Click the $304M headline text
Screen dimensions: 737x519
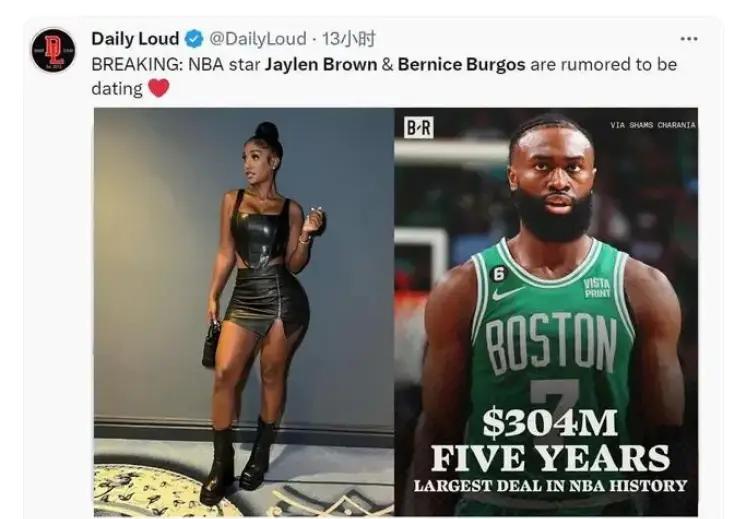[x=549, y=423]
